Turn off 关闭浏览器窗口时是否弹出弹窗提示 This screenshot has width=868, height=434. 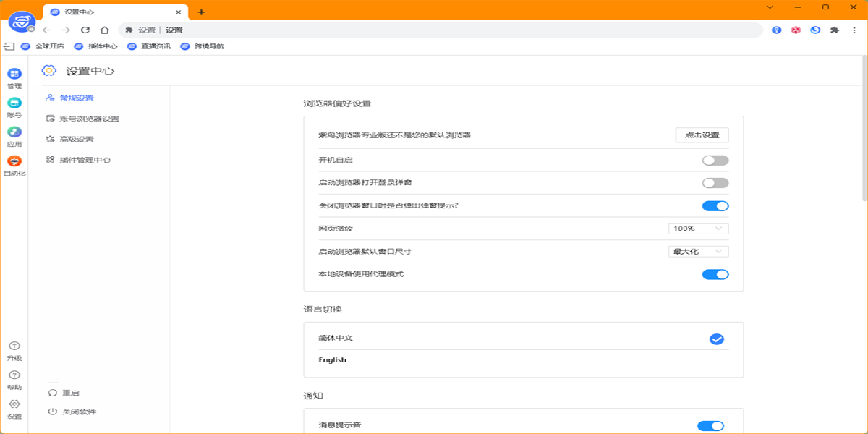click(715, 205)
